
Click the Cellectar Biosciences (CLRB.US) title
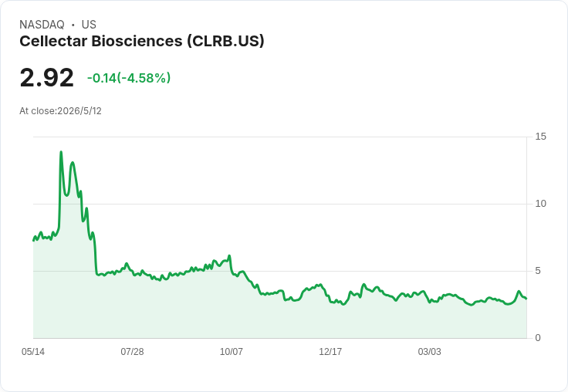(x=142, y=42)
